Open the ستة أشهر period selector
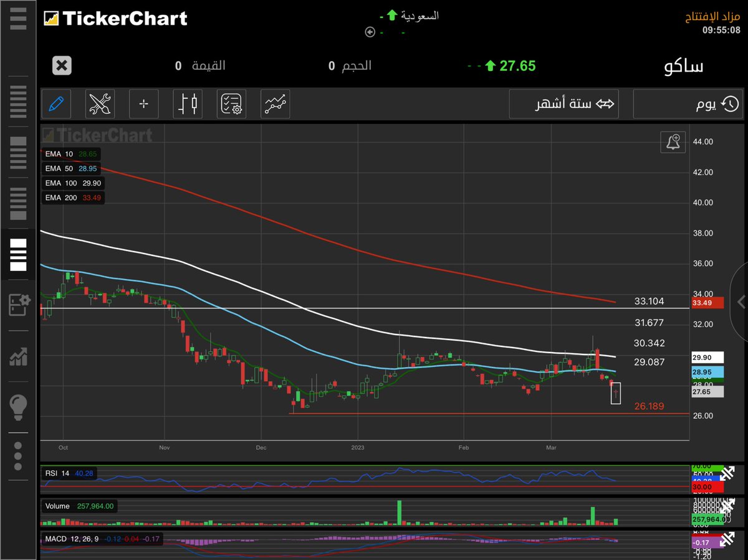 click(563, 103)
